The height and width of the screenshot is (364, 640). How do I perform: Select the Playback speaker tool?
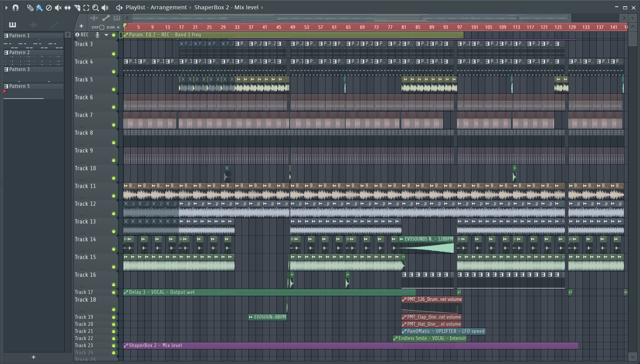click(x=105, y=8)
